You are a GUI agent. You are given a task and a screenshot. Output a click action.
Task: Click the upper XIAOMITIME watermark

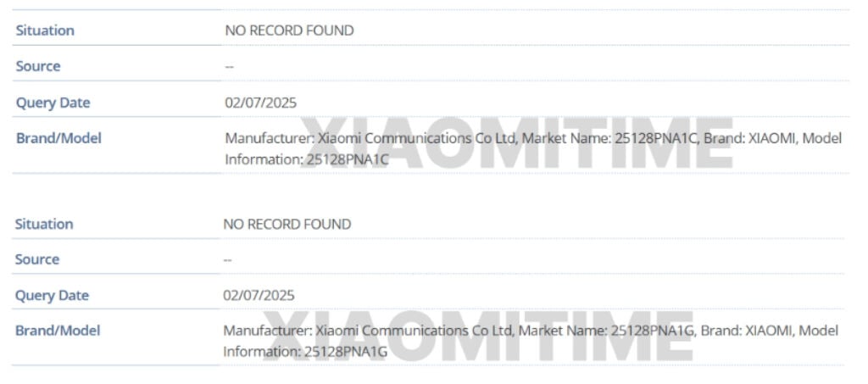point(517,142)
